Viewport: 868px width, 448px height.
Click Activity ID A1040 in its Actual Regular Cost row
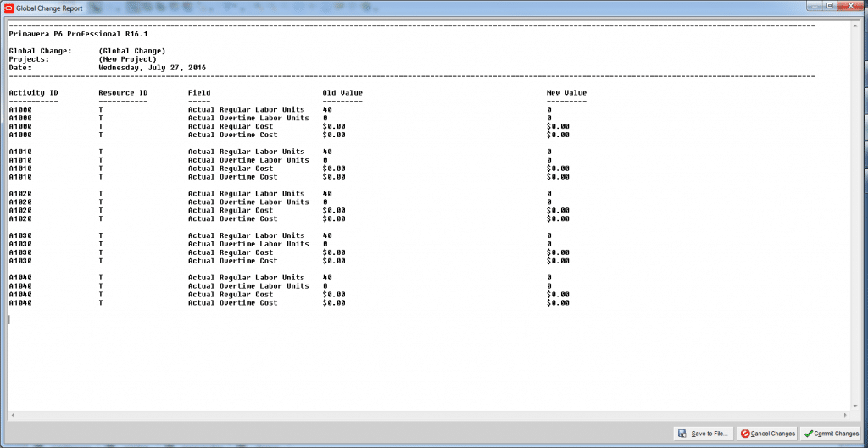(x=20, y=294)
